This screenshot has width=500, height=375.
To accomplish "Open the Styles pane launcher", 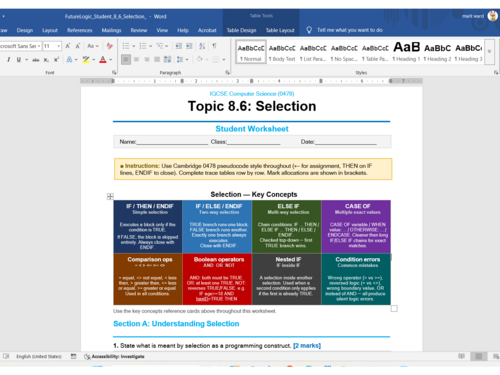I will pyautogui.click(x=496, y=72).
